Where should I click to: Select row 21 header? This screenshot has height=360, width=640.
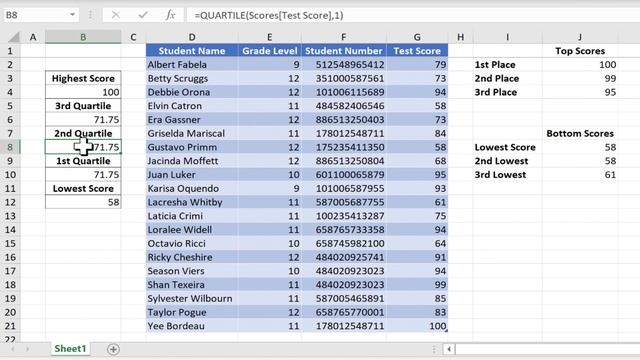coord(10,326)
